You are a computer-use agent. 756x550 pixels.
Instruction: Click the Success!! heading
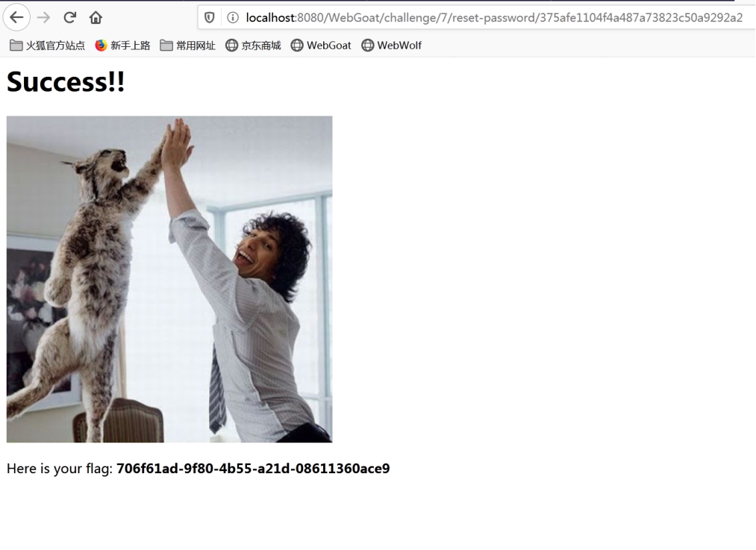(x=66, y=81)
